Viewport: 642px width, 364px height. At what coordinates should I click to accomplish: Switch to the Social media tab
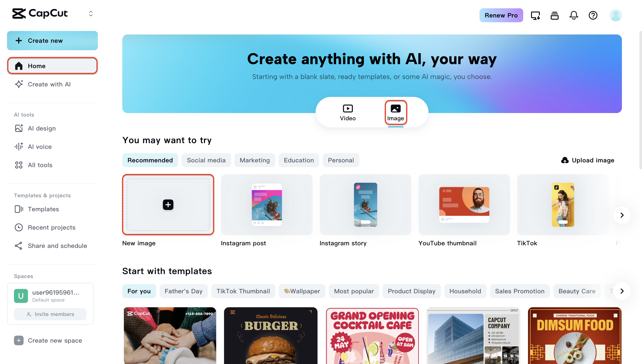[x=206, y=160]
